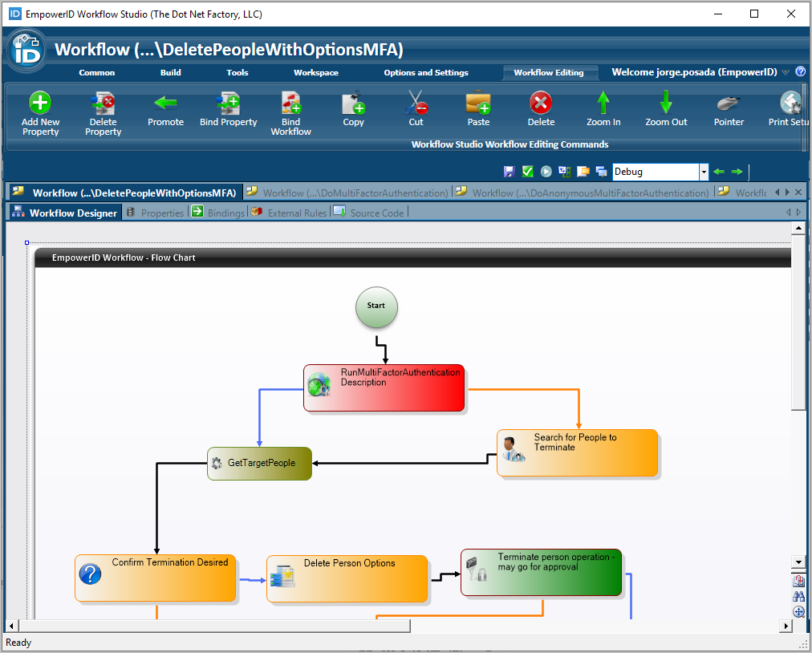Run the workflow with the play icon
This screenshot has width=812, height=653.
tap(546, 171)
